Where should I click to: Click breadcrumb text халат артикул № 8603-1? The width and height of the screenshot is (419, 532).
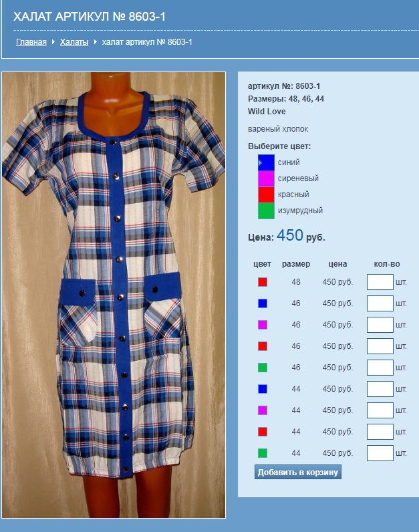tap(147, 42)
